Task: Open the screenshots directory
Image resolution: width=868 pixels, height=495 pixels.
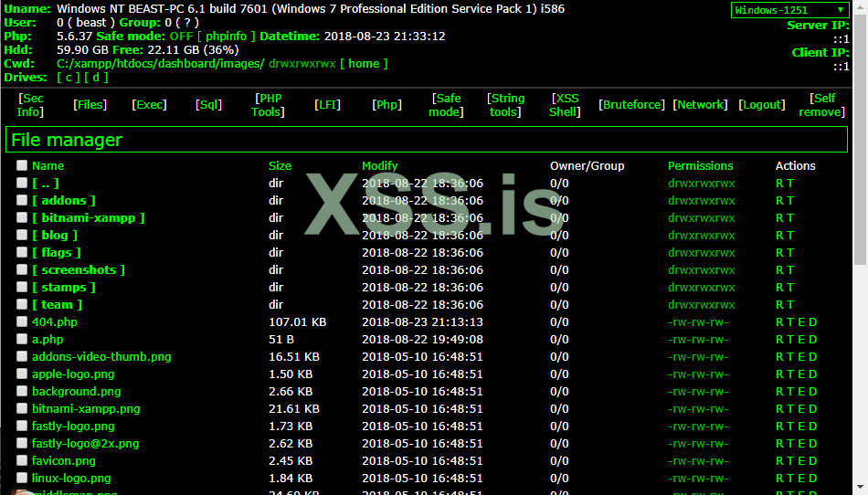Action: [79, 270]
